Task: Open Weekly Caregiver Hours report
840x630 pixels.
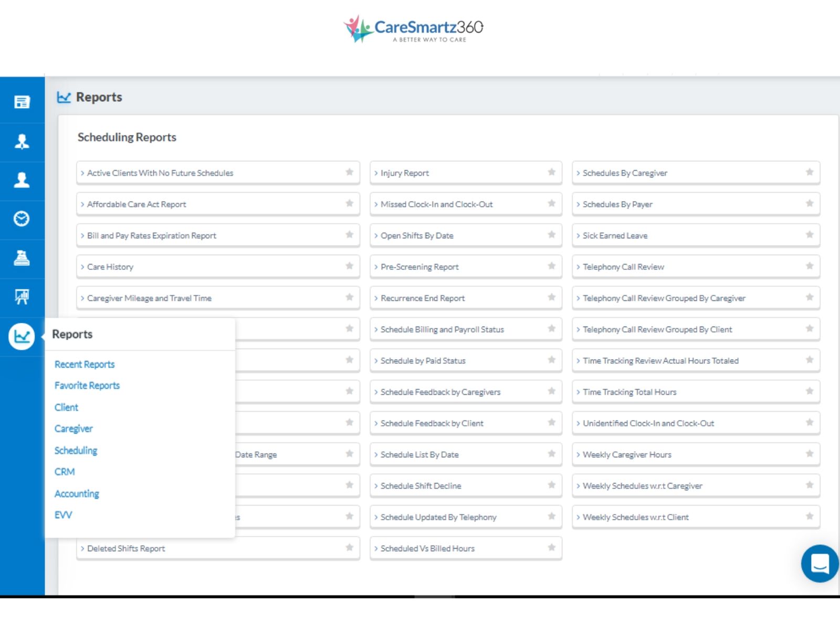Action: (696, 455)
